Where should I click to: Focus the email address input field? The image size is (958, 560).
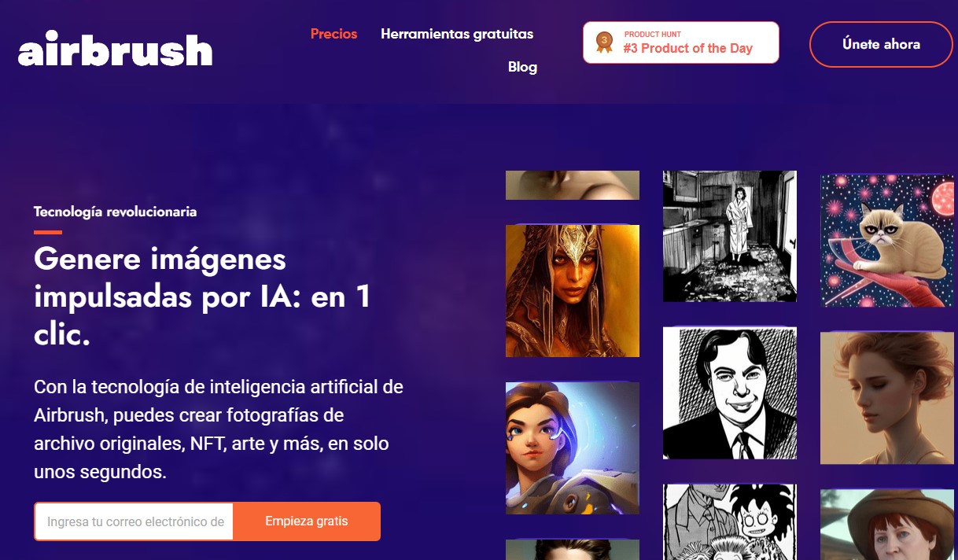134,521
